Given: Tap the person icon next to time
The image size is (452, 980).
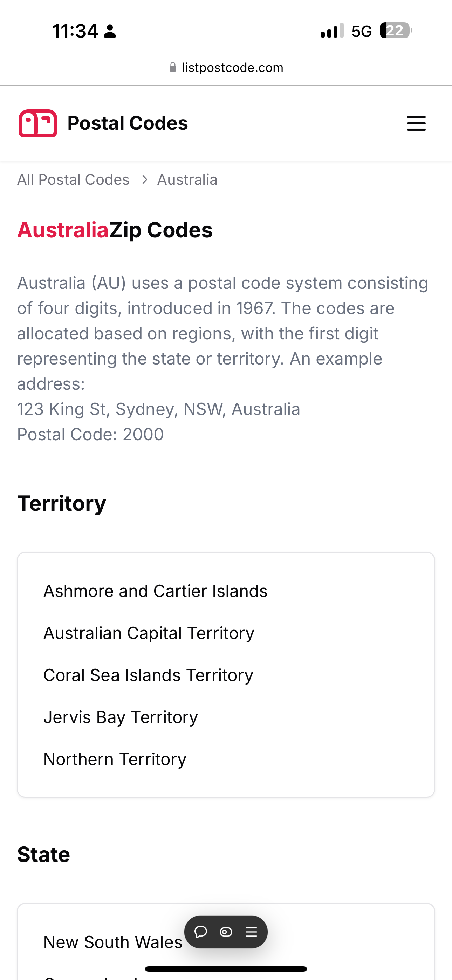Looking at the screenshot, I should click(x=110, y=31).
